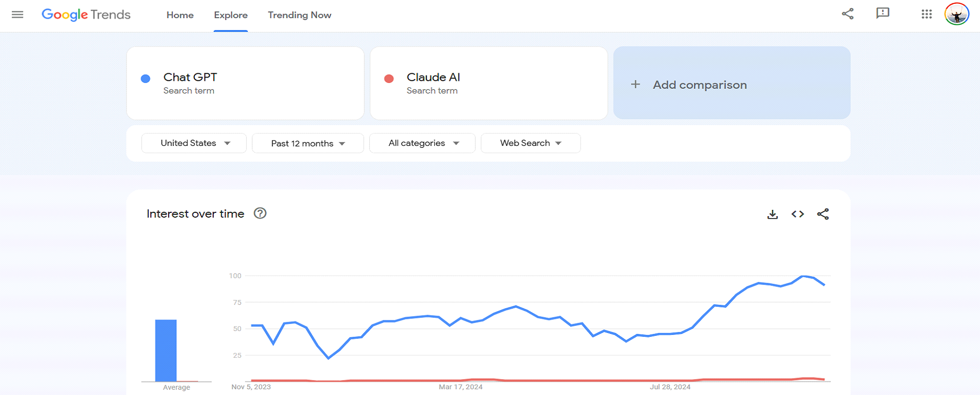
Task: Open the Past 12 months dropdown
Action: click(308, 143)
